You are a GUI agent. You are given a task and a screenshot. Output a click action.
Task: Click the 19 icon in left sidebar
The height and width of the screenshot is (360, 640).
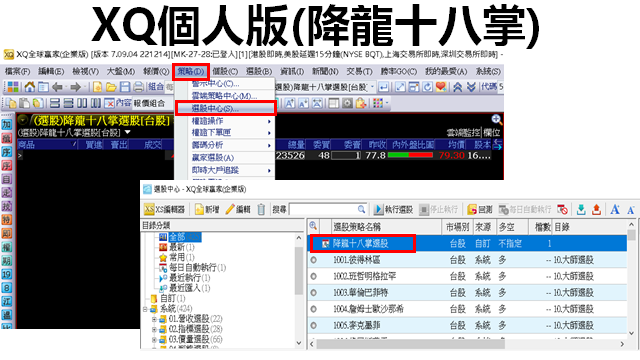coord(7,274)
